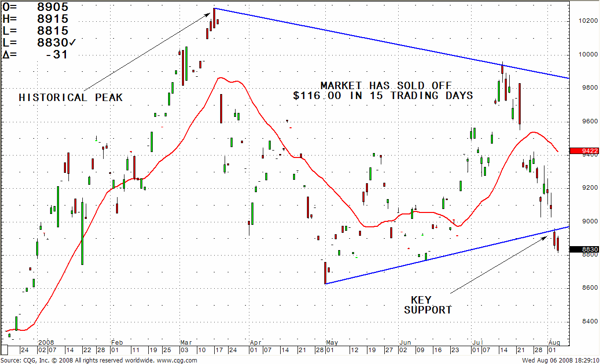Click the 10200 price axis label
Image resolution: width=600 pixels, height=364 pixels.
(584, 21)
